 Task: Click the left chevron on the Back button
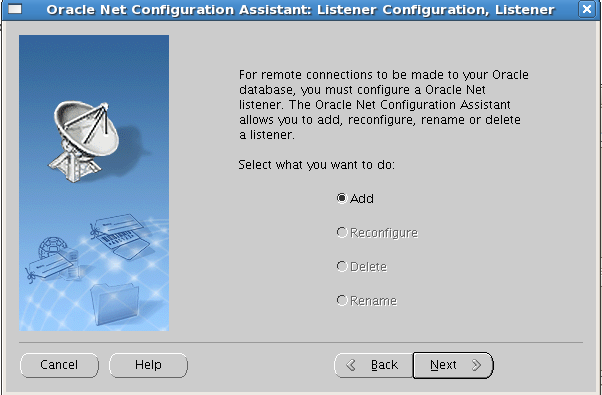point(351,365)
